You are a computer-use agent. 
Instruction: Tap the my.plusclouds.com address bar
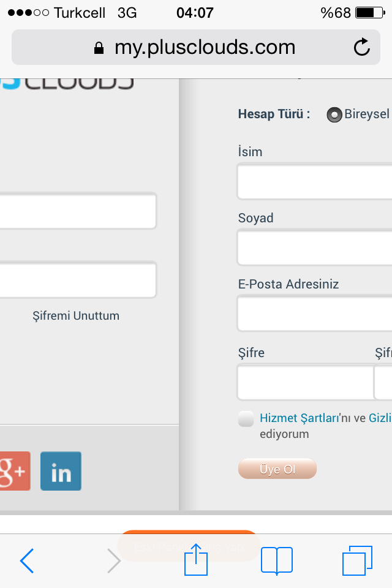pos(196,47)
